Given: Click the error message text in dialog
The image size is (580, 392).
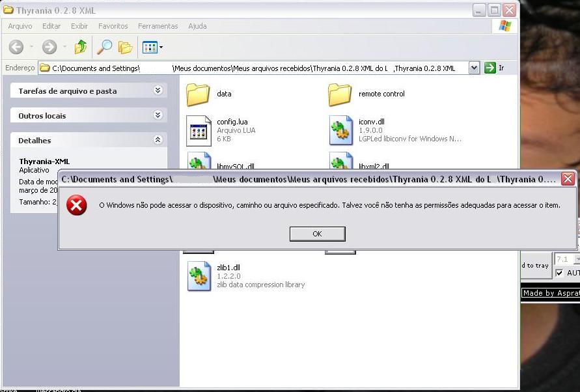Looking at the screenshot, I should (329, 205).
